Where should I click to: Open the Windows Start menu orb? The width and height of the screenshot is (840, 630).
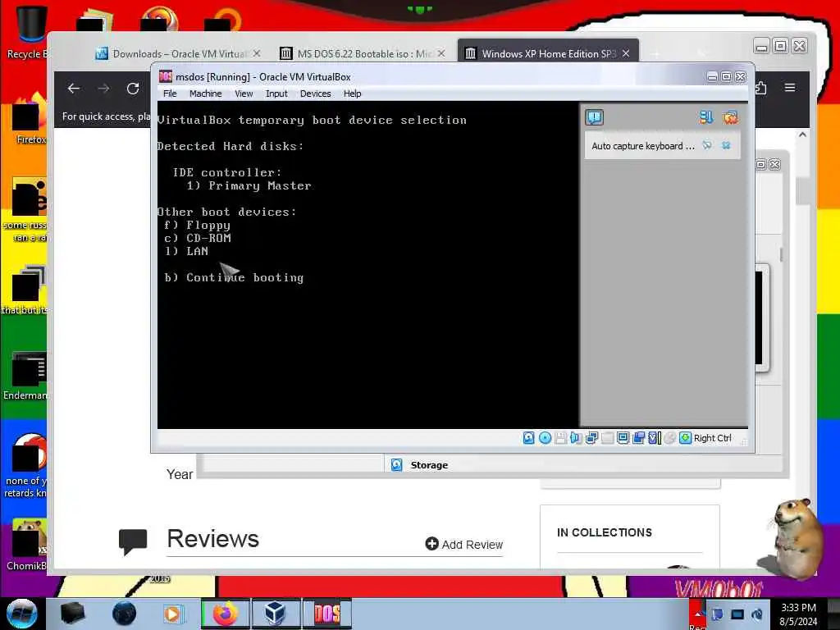click(21, 614)
